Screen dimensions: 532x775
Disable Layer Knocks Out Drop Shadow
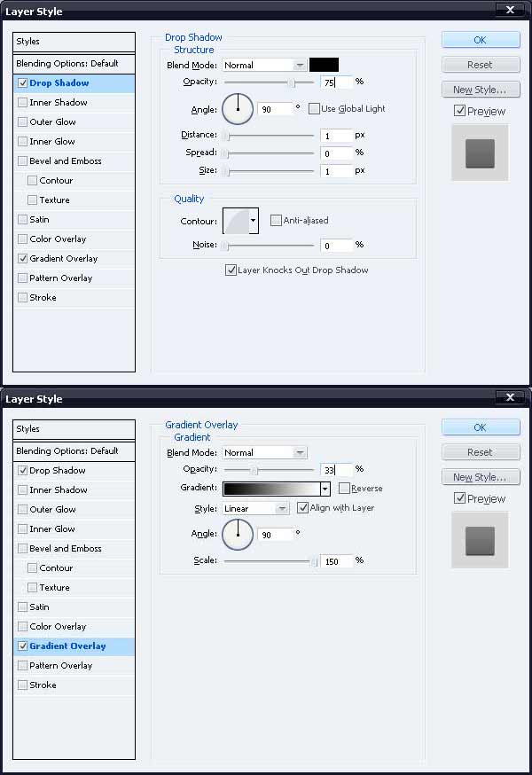(231, 270)
